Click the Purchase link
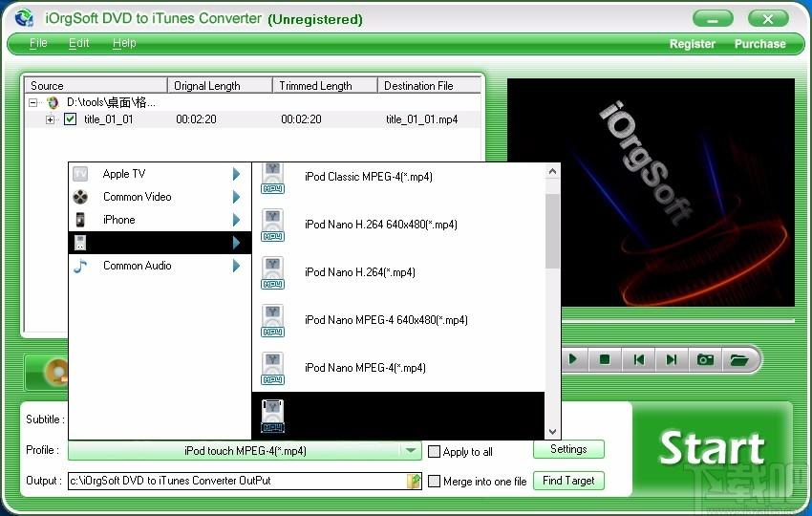The height and width of the screenshot is (516, 812). pos(759,44)
